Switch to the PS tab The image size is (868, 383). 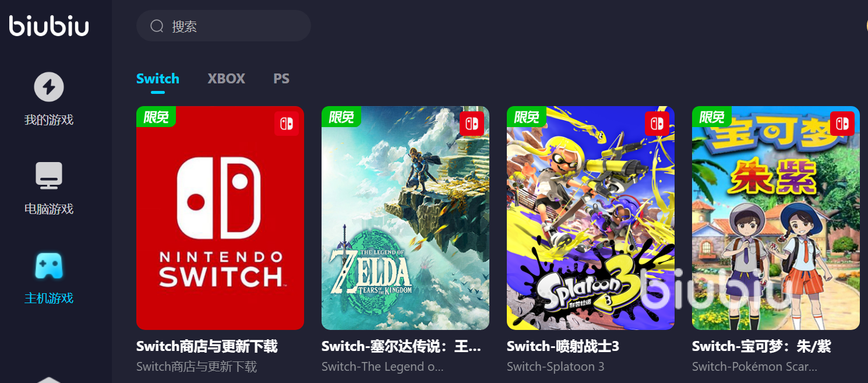click(x=281, y=79)
